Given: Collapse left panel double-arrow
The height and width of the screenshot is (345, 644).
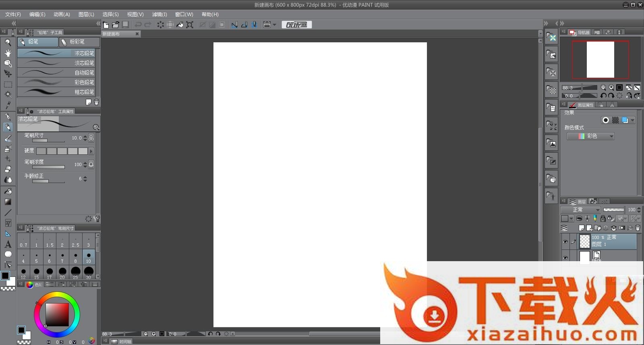Looking at the screenshot, I should [14, 23].
